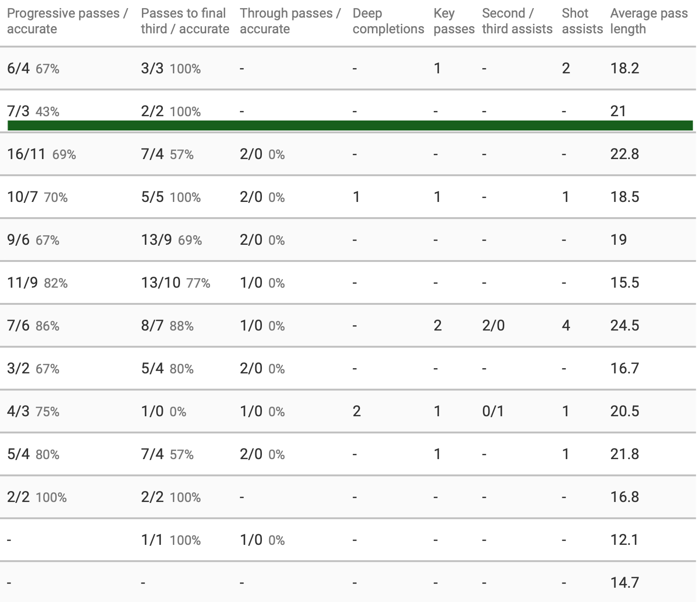Click the 2/0 second/third assists cell

[493, 326]
